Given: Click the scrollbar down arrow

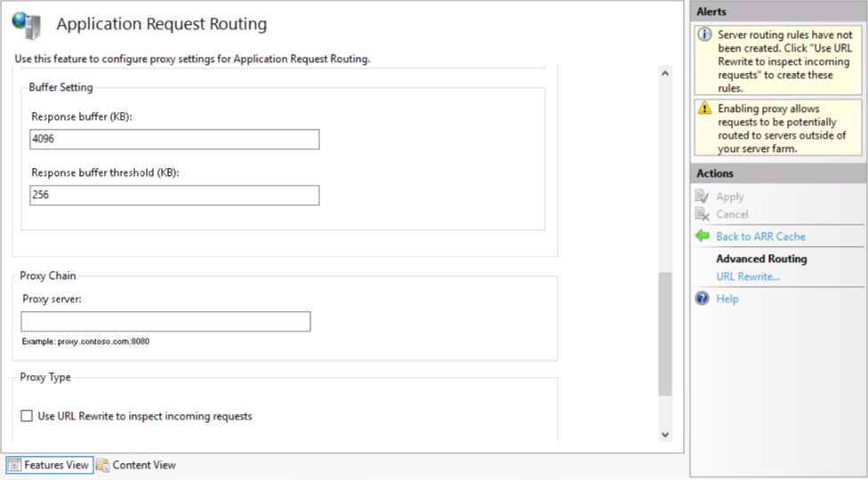Looking at the screenshot, I should click(665, 436).
